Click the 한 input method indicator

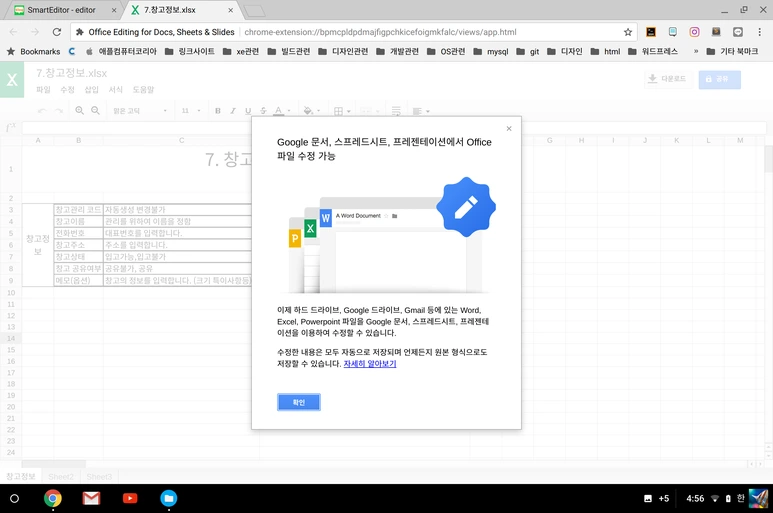click(740, 498)
